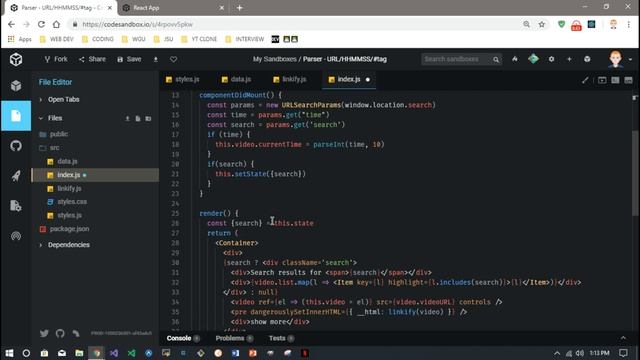Switch to React App browser tab
The image size is (640, 360).
(174, 8)
